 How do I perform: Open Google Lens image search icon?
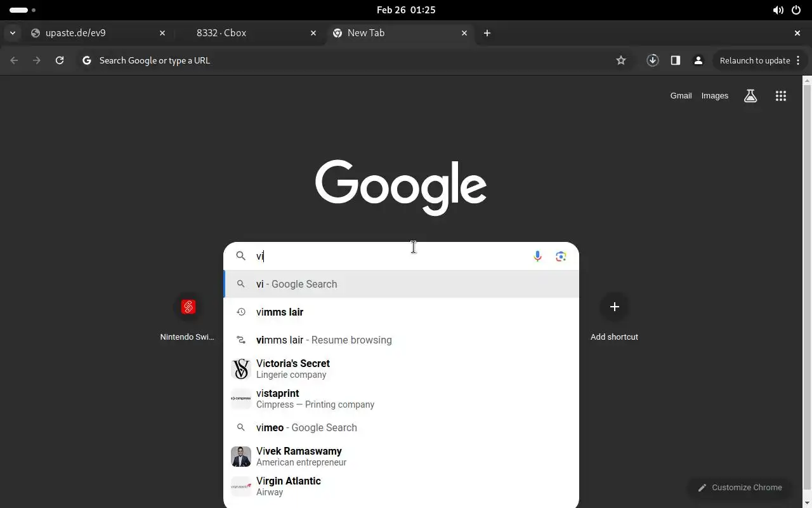click(x=561, y=257)
